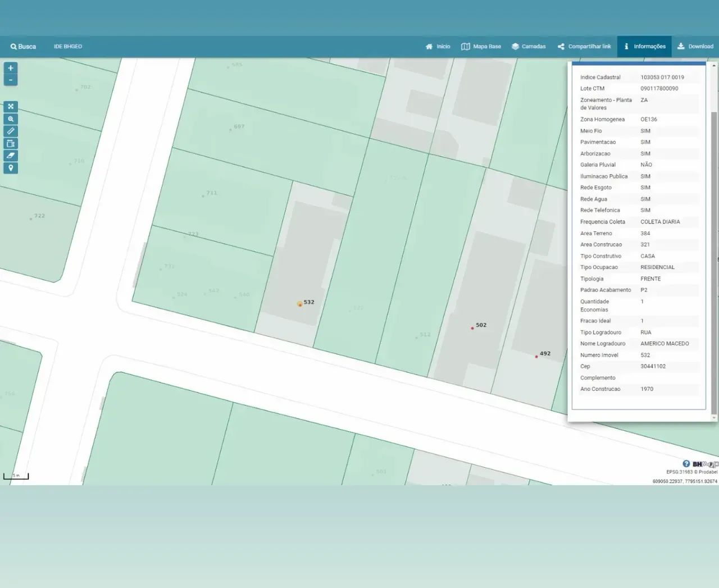Choose the eraser clear tool
Image resolution: width=719 pixels, height=588 pixels.
[11, 156]
